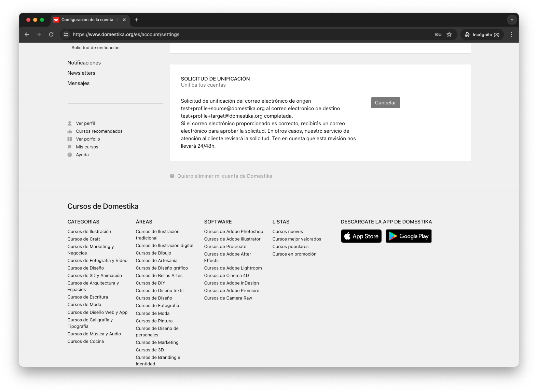This screenshot has width=538, height=392.
Task: Open Cursos de Caligrafía y Tipografía
Action: (90, 323)
